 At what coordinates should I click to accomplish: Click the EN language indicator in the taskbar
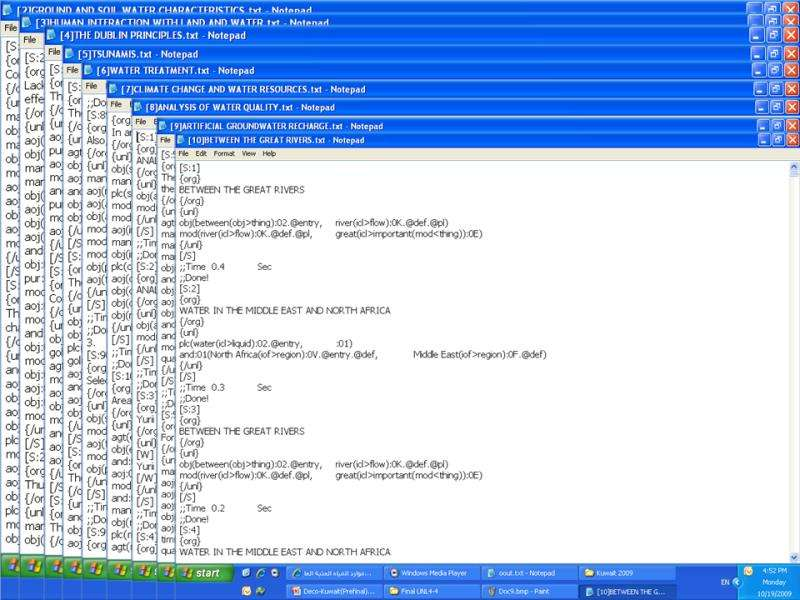pyautogui.click(x=725, y=580)
